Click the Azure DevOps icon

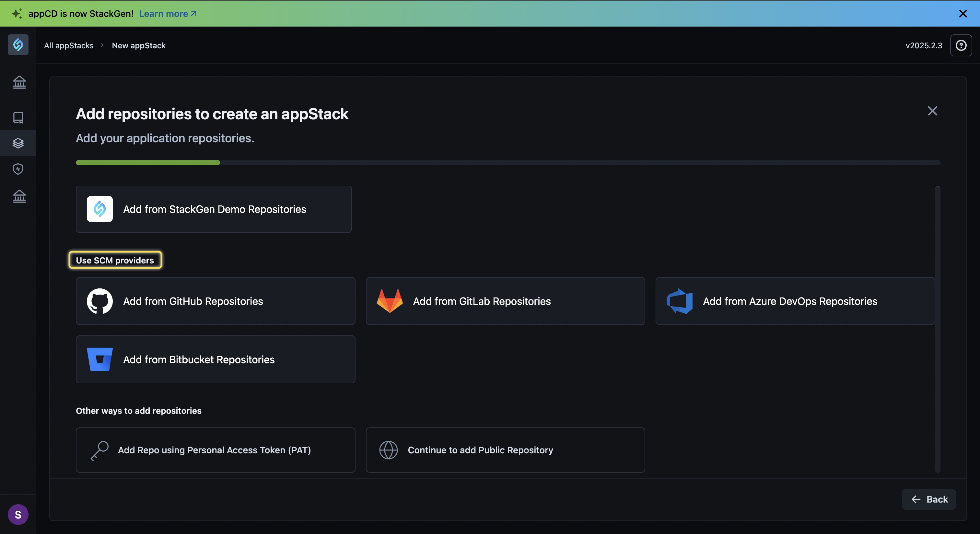[680, 301]
